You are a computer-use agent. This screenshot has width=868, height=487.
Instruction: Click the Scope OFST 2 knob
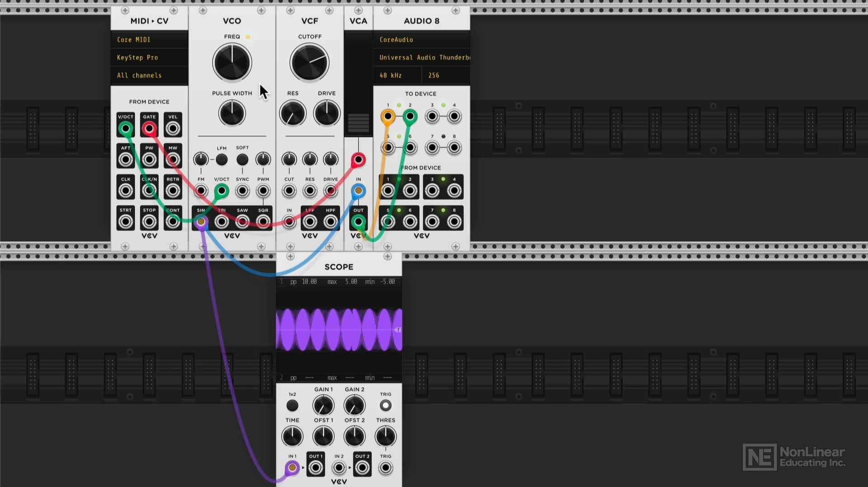coord(354,437)
